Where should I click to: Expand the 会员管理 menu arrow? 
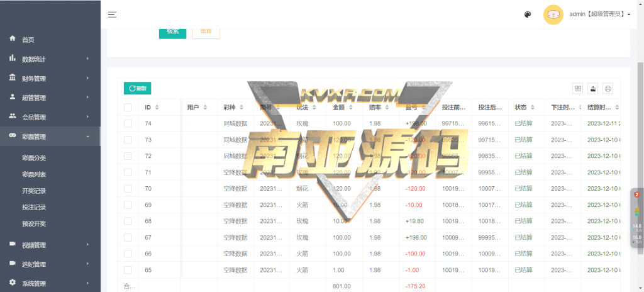[87, 117]
